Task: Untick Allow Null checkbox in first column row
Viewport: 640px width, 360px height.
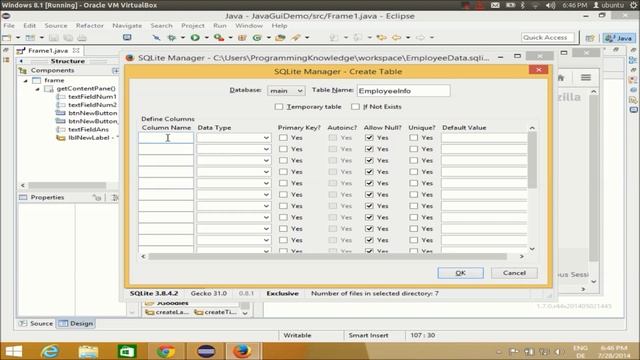Action: point(369,138)
